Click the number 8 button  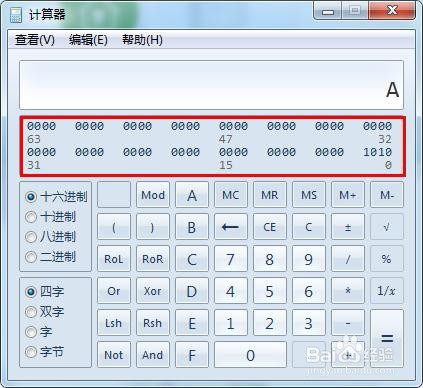click(x=270, y=259)
